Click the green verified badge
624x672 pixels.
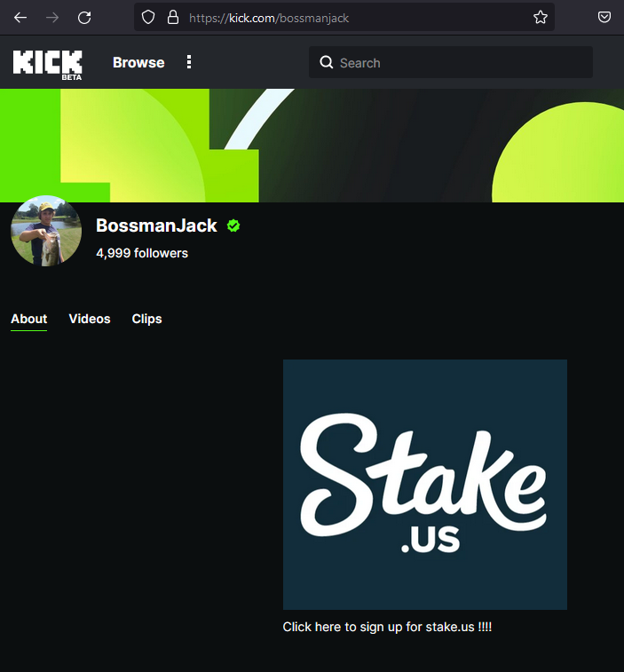pyautogui.click(x=233, y=225)
